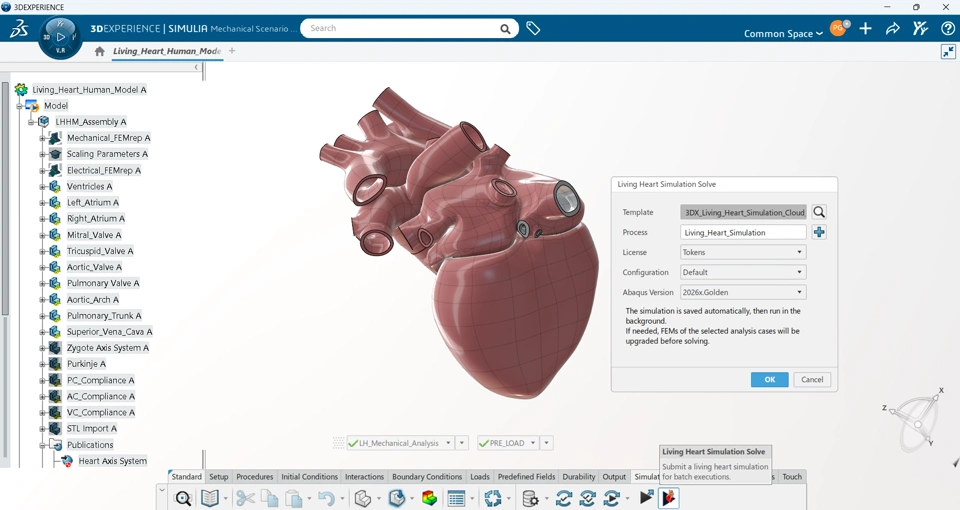Expand the bottom toolbar chevron at left
This screenshot has height=510, width=960.
[x=162, y=490]
